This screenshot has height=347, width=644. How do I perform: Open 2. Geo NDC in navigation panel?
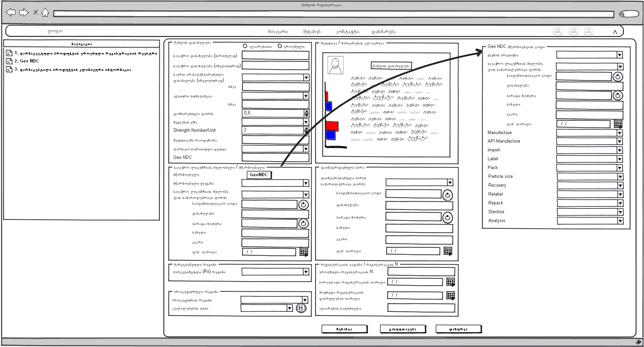tap(29, 61)
